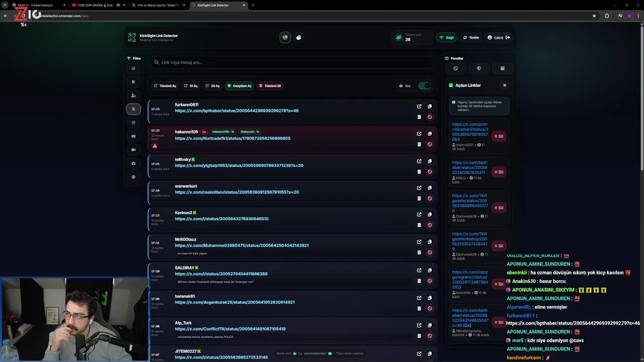This screenshot has width=644, height=362.
Task: Open the Muhamme02680475 status link
Action: 242,245
